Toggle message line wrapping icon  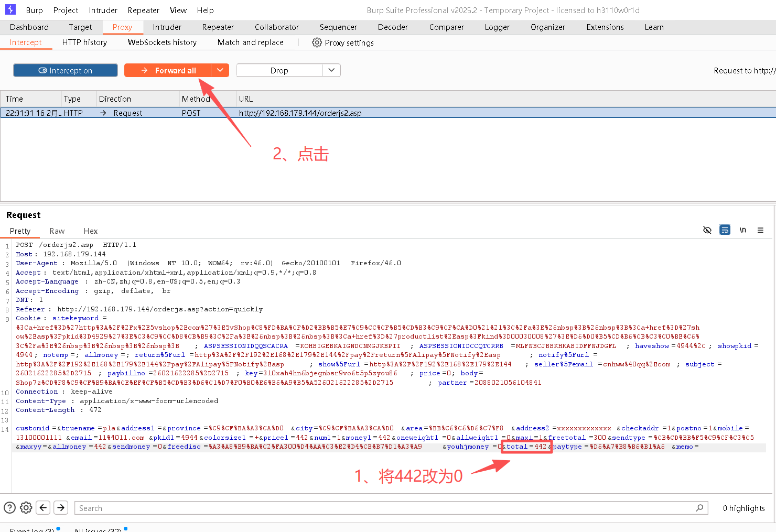click(725, 230)
